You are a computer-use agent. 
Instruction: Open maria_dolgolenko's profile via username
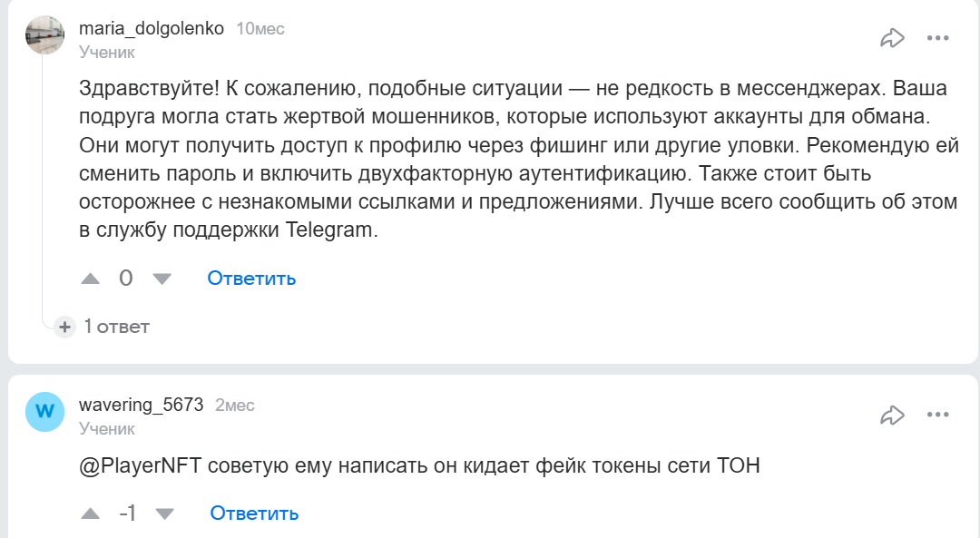click(152, 28)
